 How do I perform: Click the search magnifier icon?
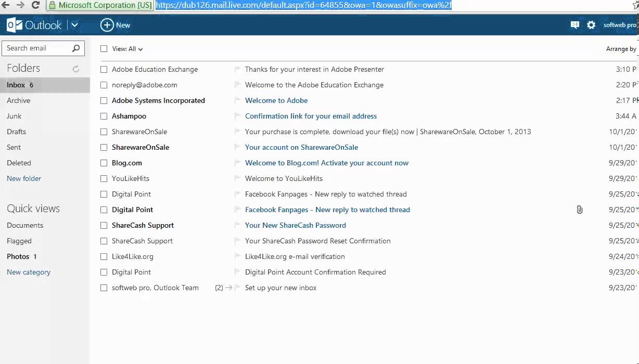pyautogui.click(x=76, y=48)
